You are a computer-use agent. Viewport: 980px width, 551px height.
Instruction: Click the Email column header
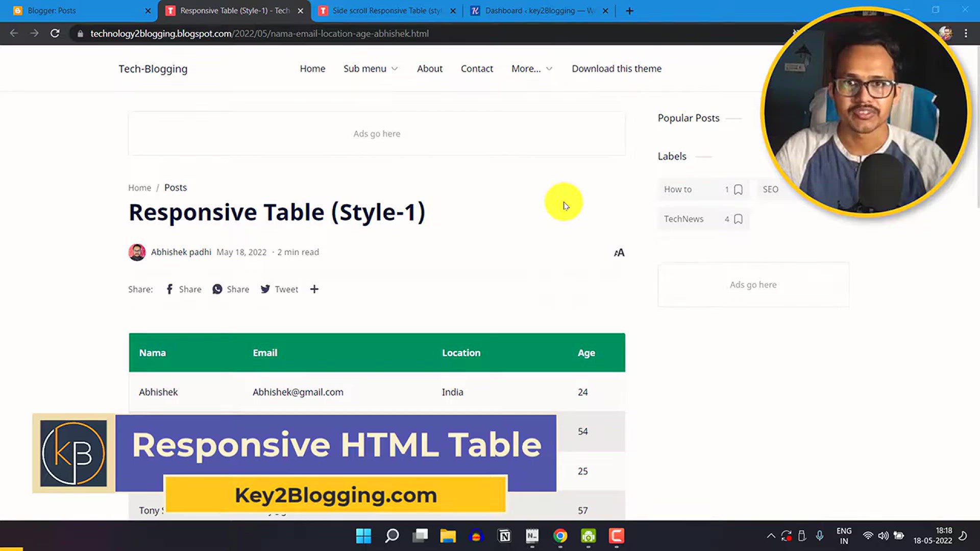tap(265, 353)
